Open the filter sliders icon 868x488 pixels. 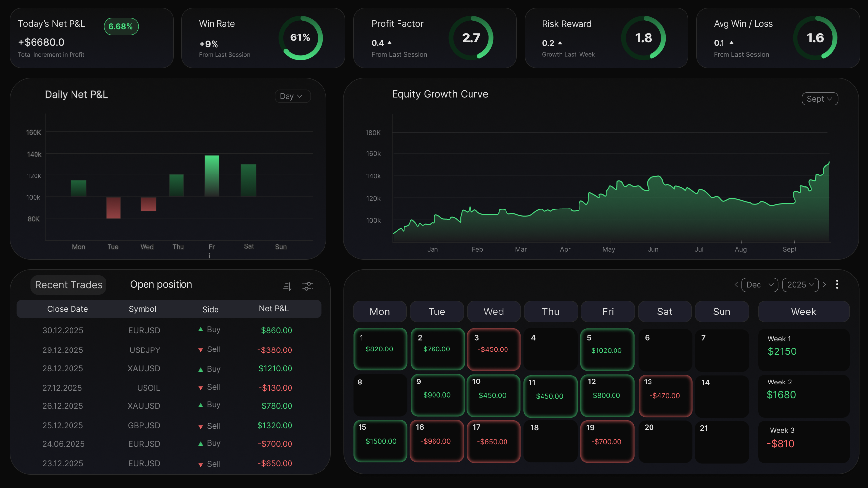(x=308, y=286)
